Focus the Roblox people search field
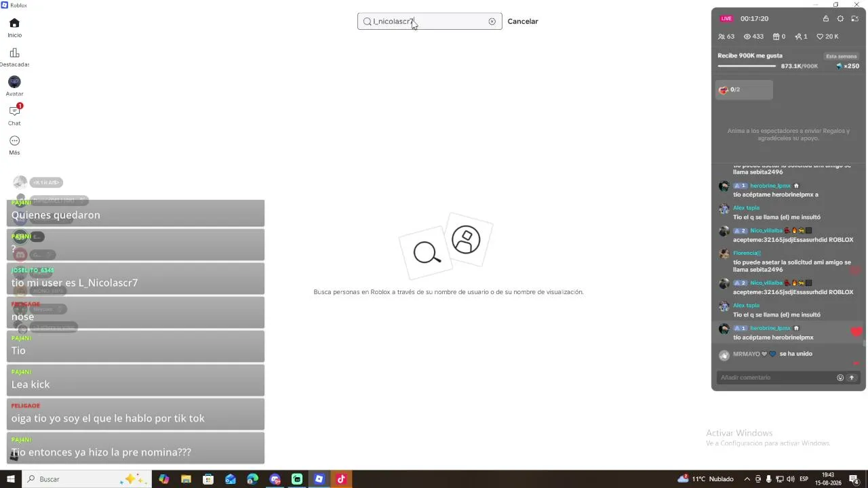Viewport: 868px width, 488px height. point(430,22)
